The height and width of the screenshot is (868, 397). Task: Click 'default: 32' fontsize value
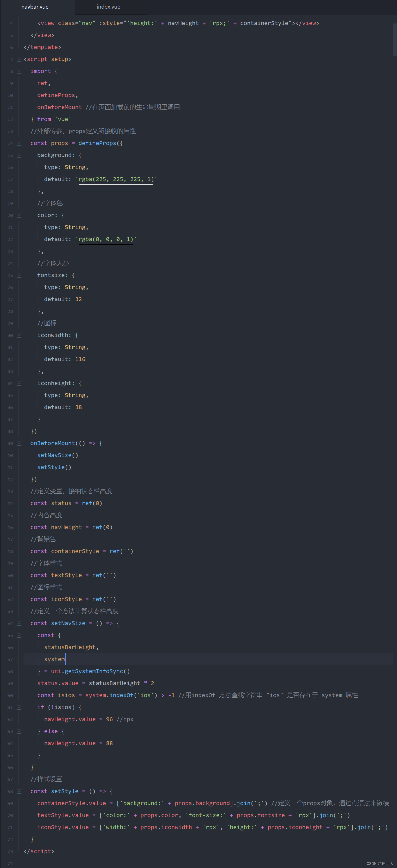(x=63, y=299)
